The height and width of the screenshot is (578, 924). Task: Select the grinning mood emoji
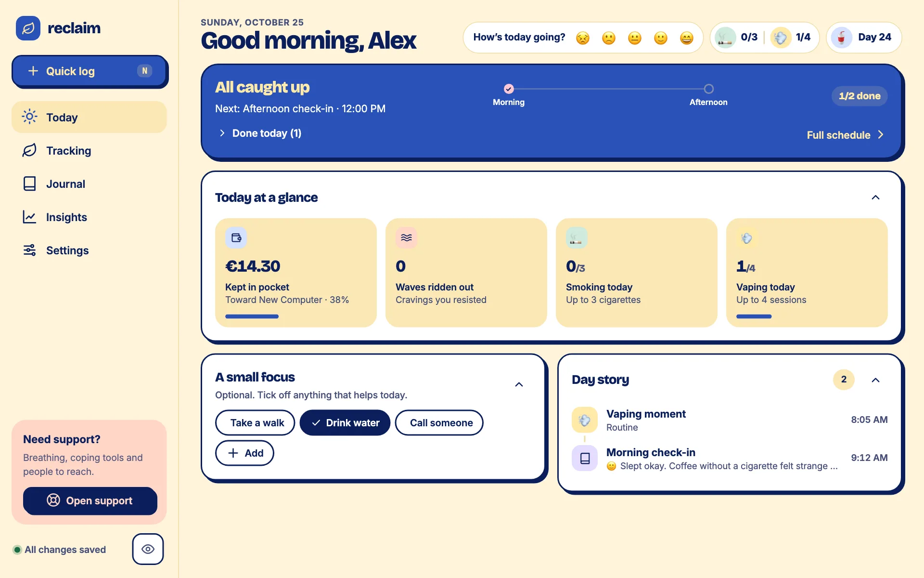tap(687, 38)
